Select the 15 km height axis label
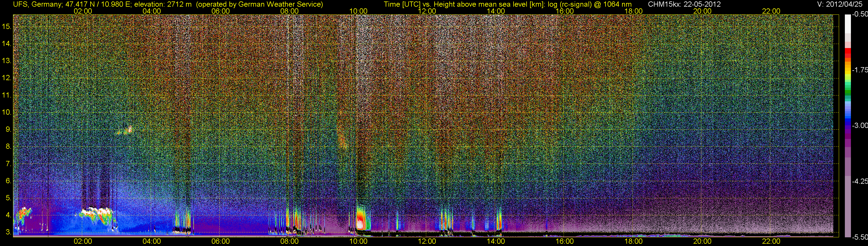Viewport: 868px width, 246px height. (x=7, y=26)
